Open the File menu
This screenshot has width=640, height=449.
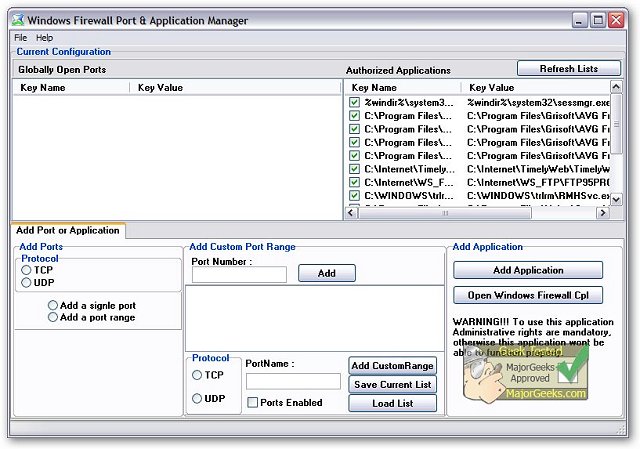coord(20,38)
